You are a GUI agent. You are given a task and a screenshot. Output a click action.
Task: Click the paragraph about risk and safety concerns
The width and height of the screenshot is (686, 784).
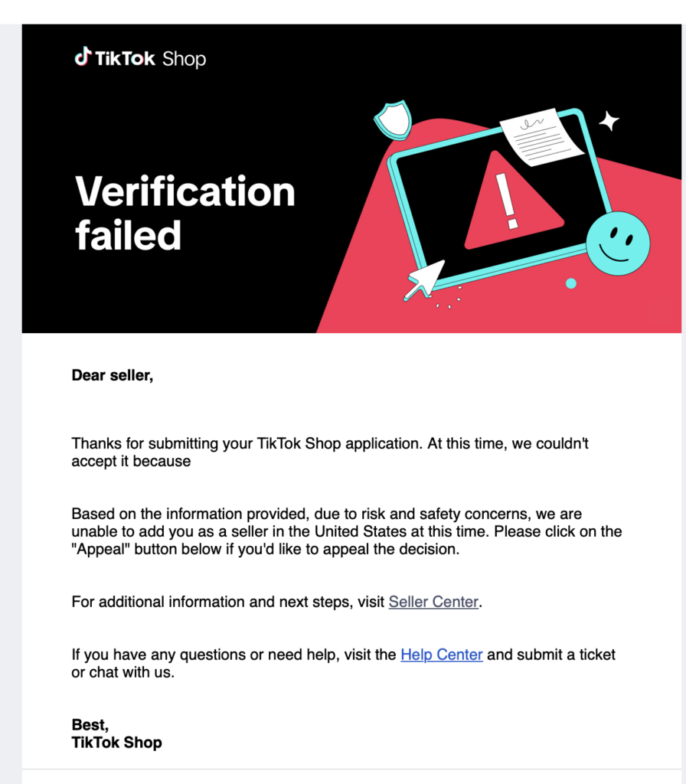tap(347, 531)
